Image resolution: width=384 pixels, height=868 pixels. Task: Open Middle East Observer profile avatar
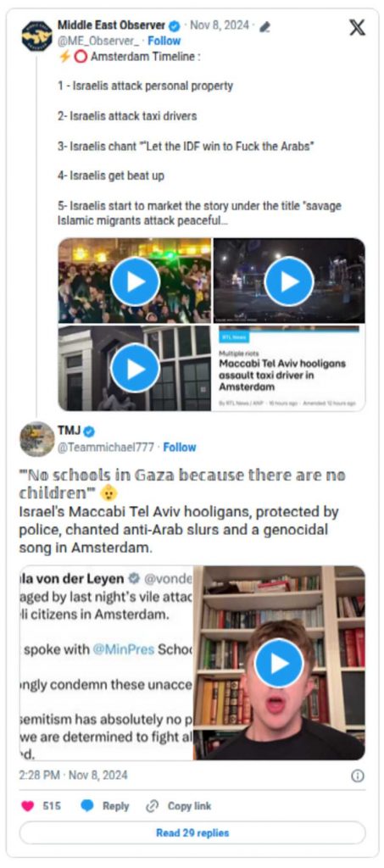click(x=37, y=36)
